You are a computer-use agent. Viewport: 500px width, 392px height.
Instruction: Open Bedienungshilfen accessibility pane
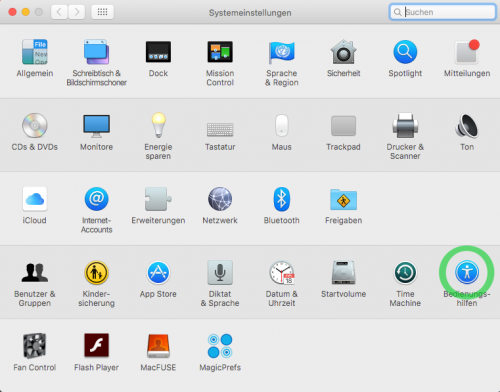tap(467, 272)
